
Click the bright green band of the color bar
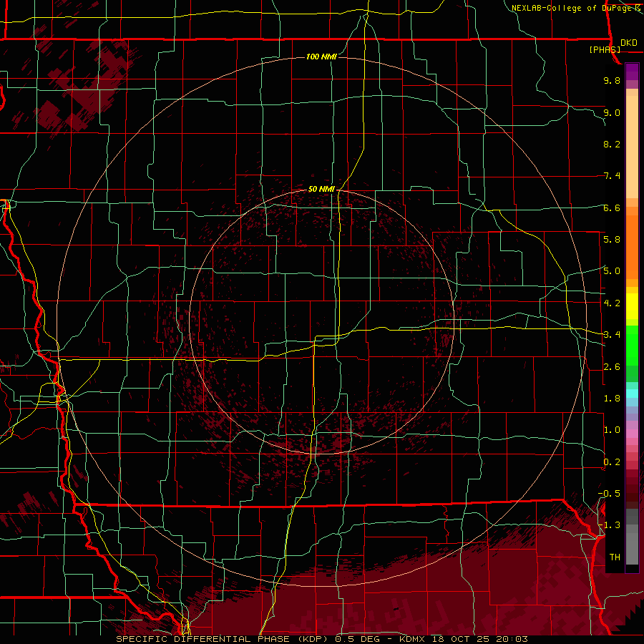point(632,345)
